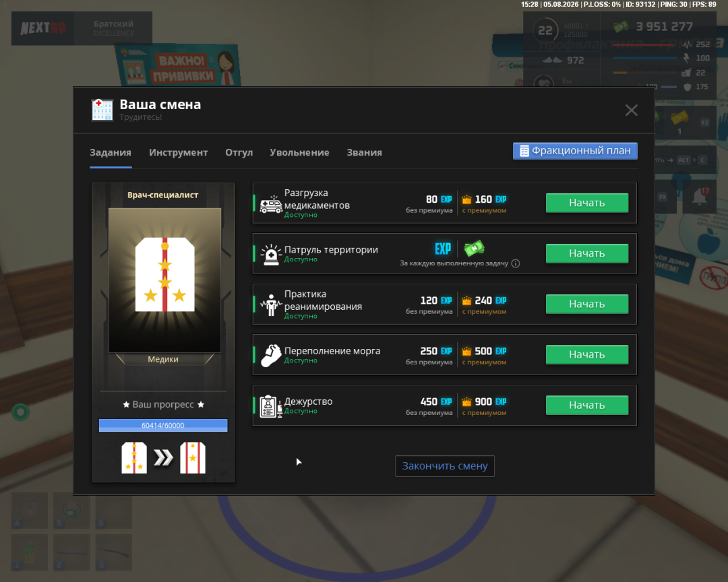Click the next rank epaulette icon below progress
This screenshot has height=582, width=728.
193,458
